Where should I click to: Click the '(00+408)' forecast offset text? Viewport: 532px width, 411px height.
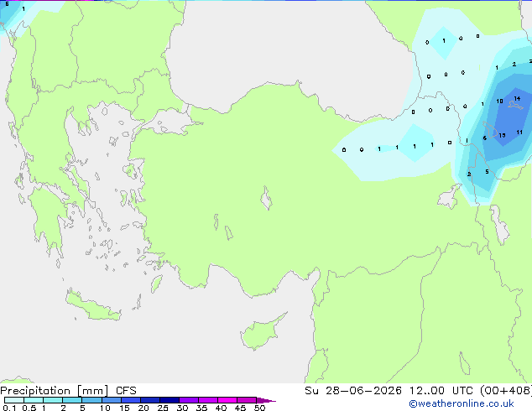pos(506,391)
